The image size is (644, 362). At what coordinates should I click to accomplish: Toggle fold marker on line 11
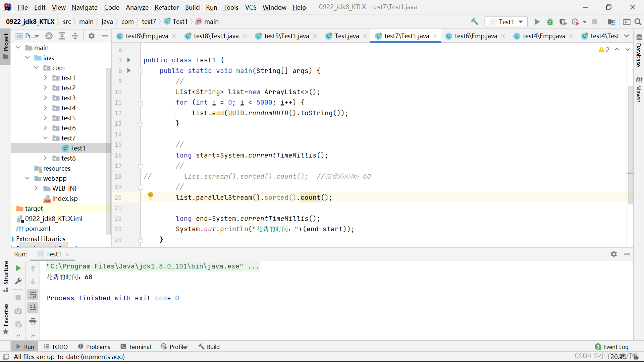141,103
